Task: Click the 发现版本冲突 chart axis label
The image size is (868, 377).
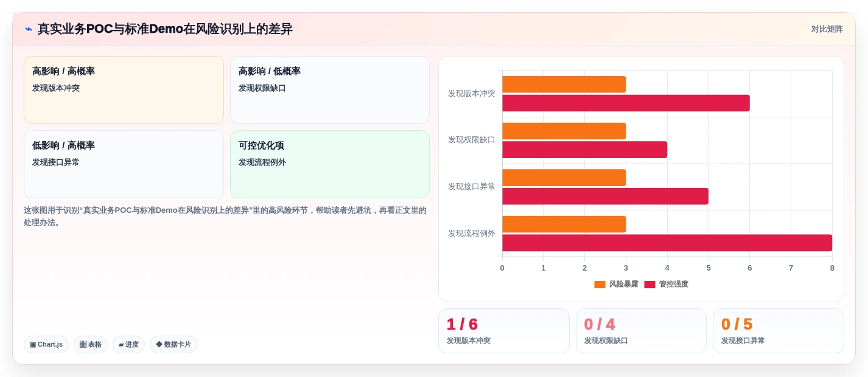Action: pos(472,94)
